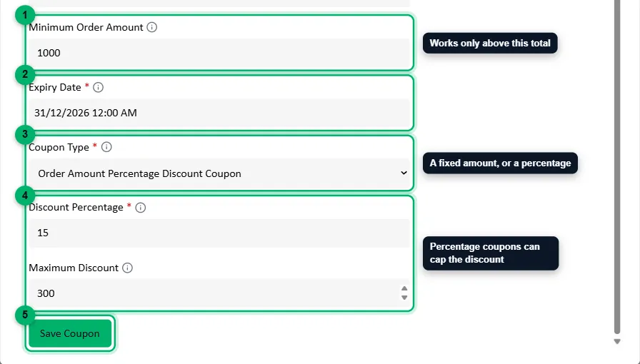Click the scrollbar's down arrow
Image resolution: width=640 pixels, height=364 pixels.
[x=617, y=342]
